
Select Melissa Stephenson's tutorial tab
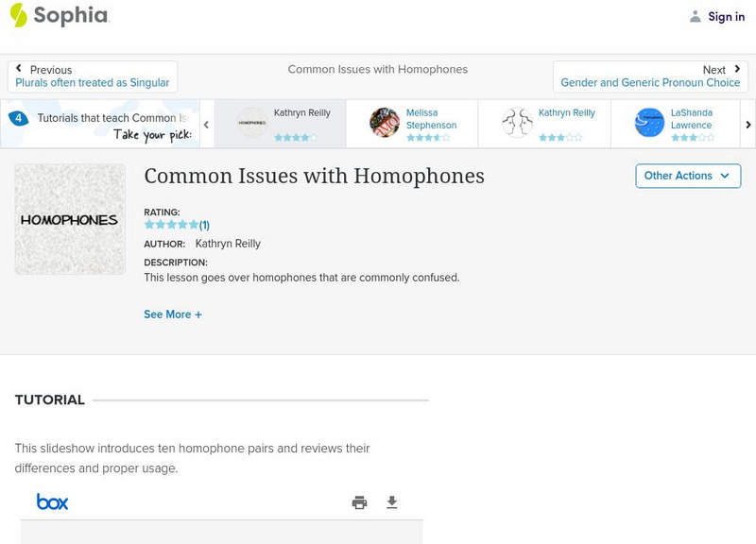click(x=413, y=123)
